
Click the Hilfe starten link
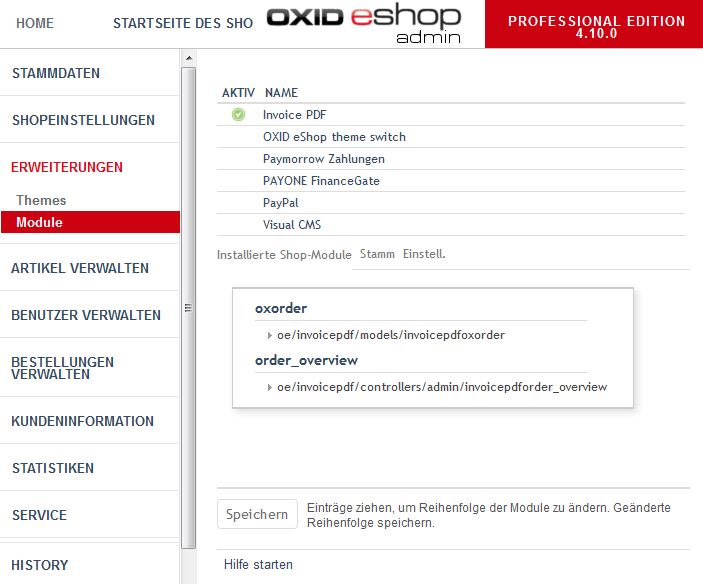[258, 565]
